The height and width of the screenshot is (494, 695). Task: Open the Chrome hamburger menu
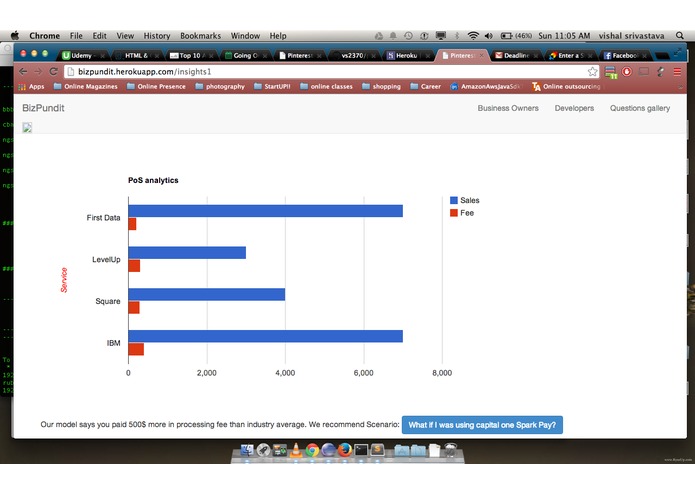pyautogui.click(x=677, y=71)
